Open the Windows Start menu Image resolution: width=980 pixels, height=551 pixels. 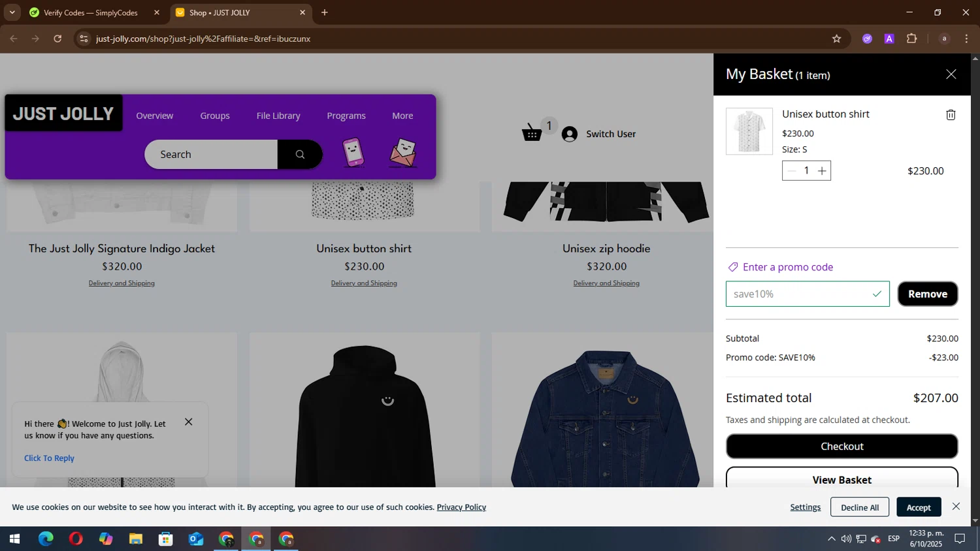(x=14, y=539)
